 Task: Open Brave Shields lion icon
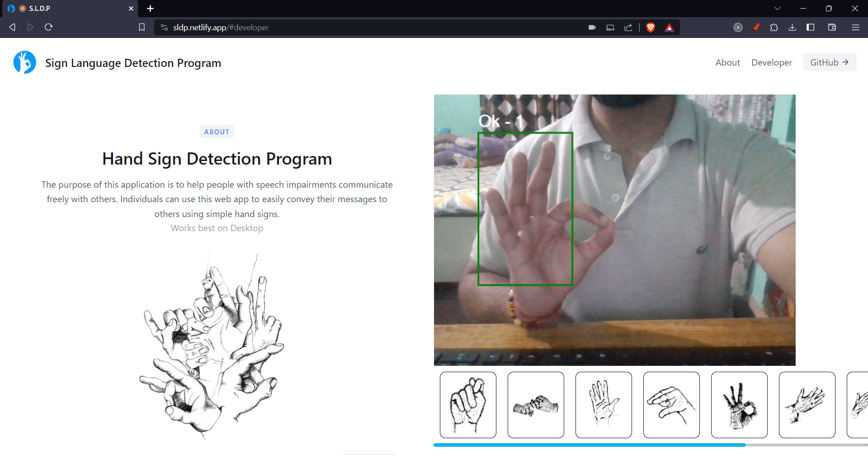click(651, 28)
